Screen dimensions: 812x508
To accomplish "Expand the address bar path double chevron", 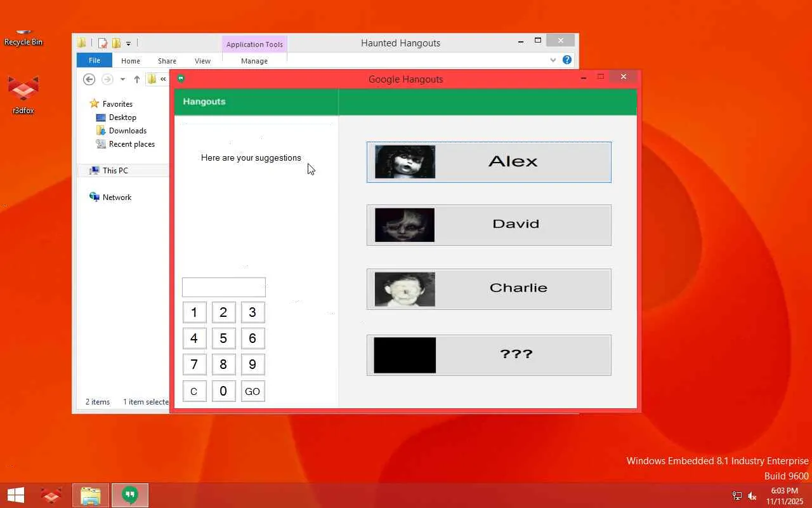I will [x=163, y=79].
